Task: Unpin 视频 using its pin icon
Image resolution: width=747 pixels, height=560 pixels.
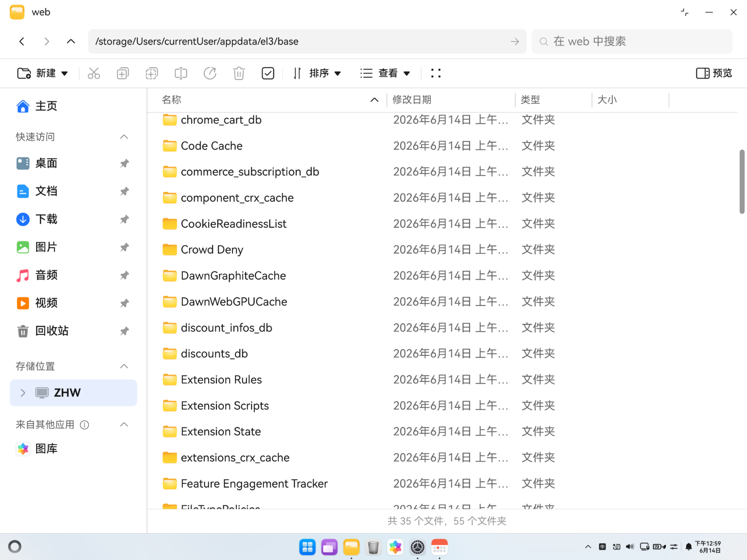Action: (x=124, y=303)
